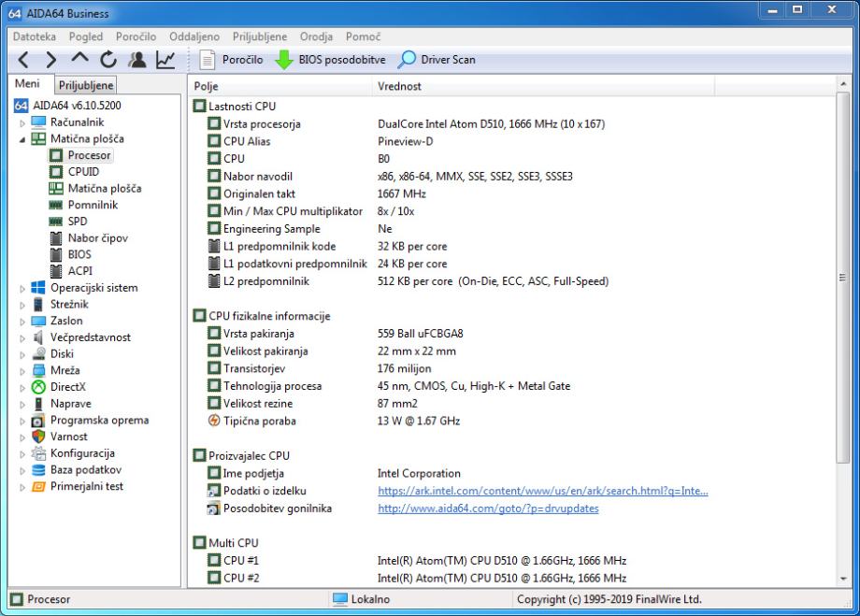Expand the Računalnik tree node

pos(22,122)
